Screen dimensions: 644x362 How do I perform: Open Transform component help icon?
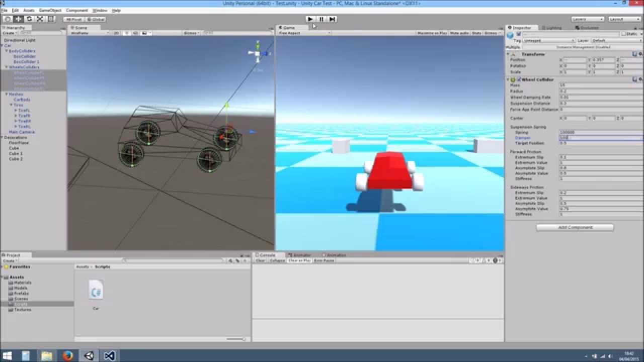634,54
